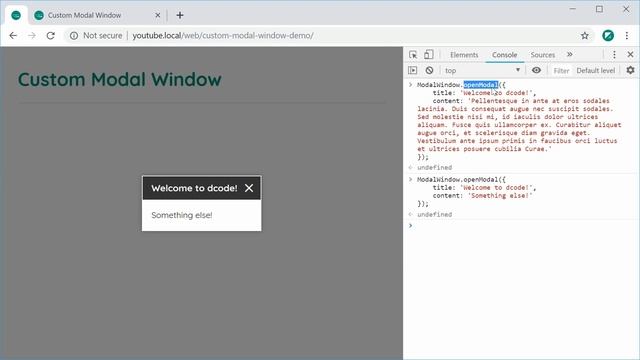Close the Welcome to dcode modal
The image size is (640, 360).
[249, 188]
